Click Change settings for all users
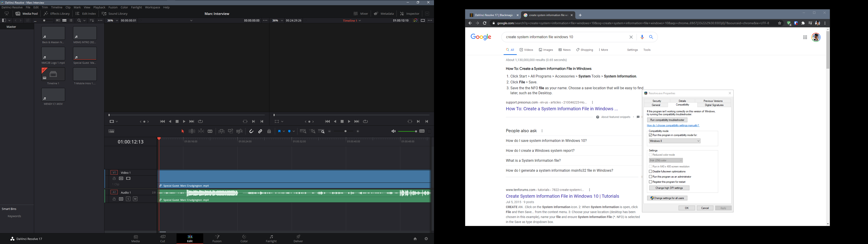Image resolution: width=868 pixels, height=244 pixels. pyautogui.click(x=667, y=198)
